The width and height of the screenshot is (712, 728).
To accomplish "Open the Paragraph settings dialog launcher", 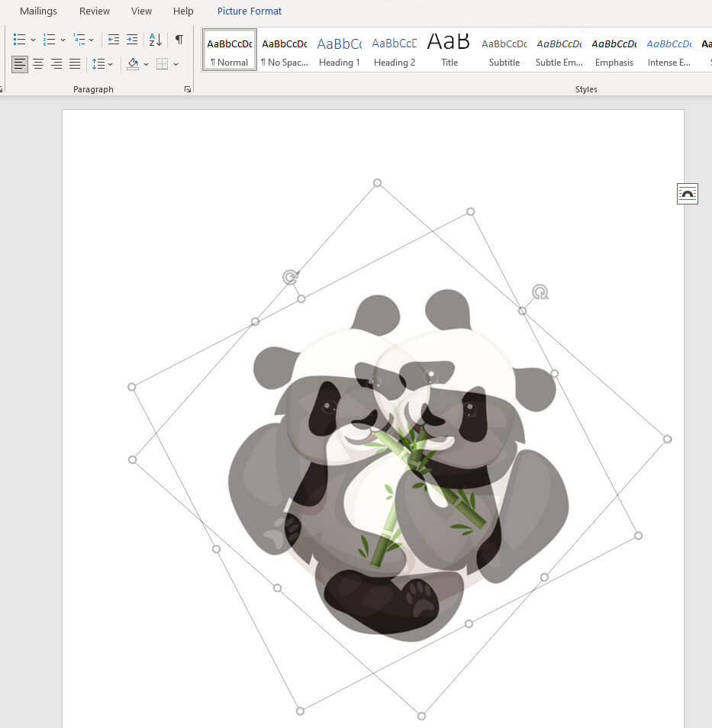I will click(x=188, y=89).
